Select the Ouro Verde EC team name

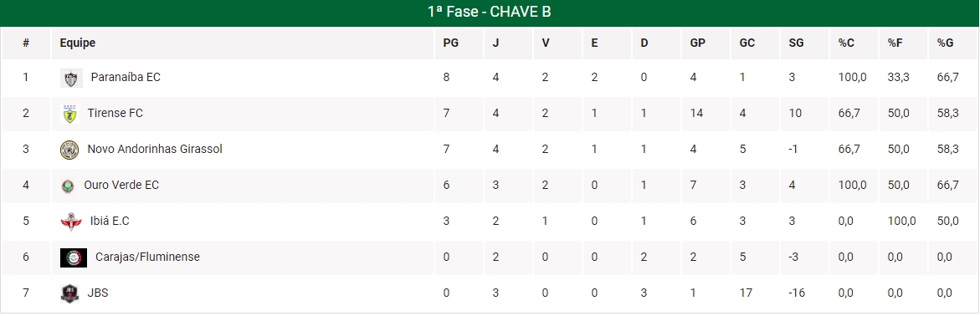pos(121,185)
